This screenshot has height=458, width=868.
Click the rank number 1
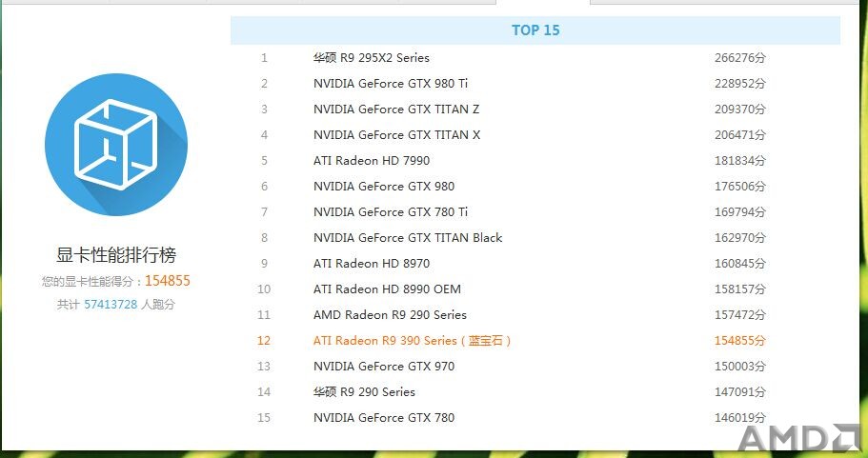pyautogui.click(x=265, y=57)
